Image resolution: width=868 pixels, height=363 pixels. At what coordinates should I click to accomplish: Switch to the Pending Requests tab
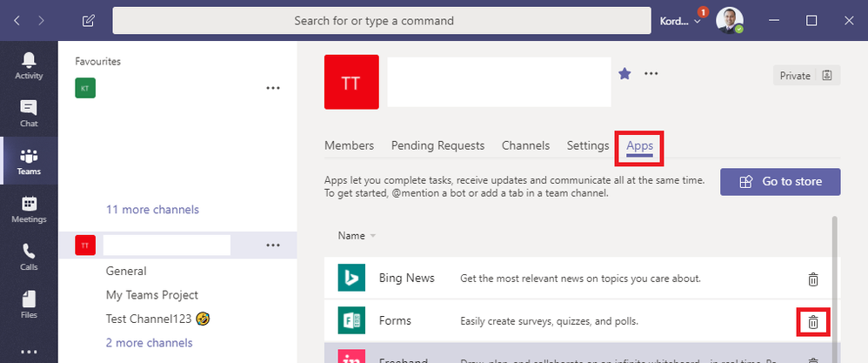(437, 145)
